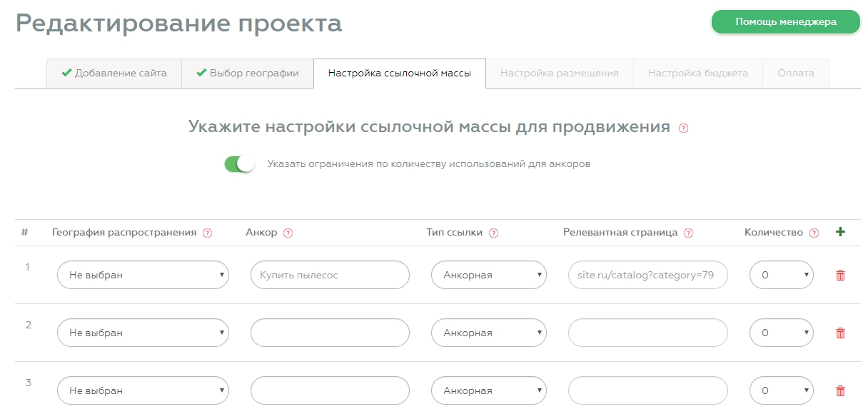Image resolution: width=868 pixels, height=419 pixels.
Task: Focus the anchor field with Купить пылесос placeholder
Action: [330, 275]
